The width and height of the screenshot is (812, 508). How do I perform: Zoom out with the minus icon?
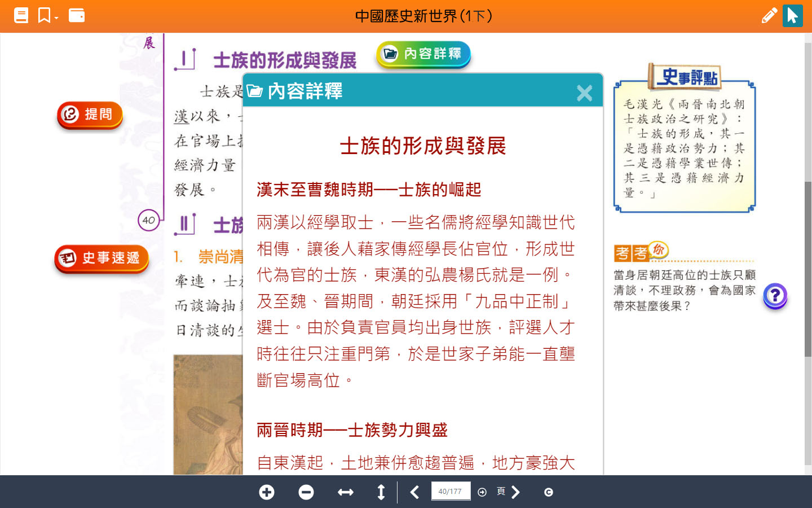[x=306, y=492]
